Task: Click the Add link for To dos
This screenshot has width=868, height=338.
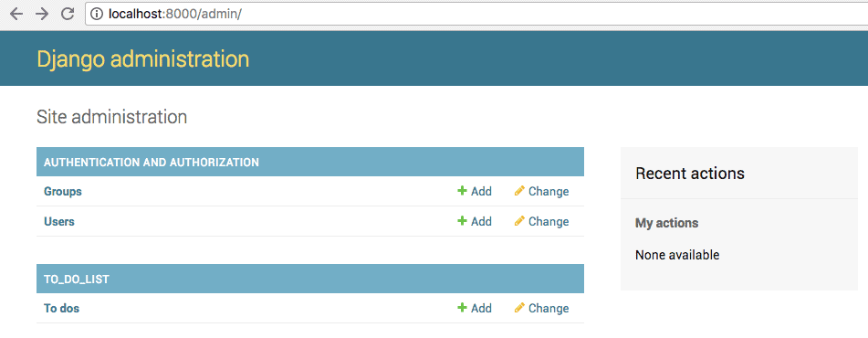Action: click(x=481, y=308)
